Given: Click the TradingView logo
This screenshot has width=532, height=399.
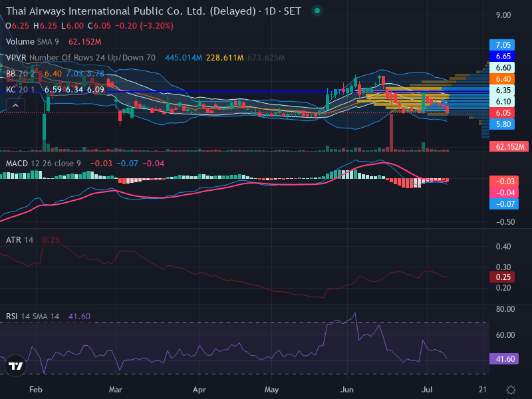Looking at the screenshot, I should (15, 366).
